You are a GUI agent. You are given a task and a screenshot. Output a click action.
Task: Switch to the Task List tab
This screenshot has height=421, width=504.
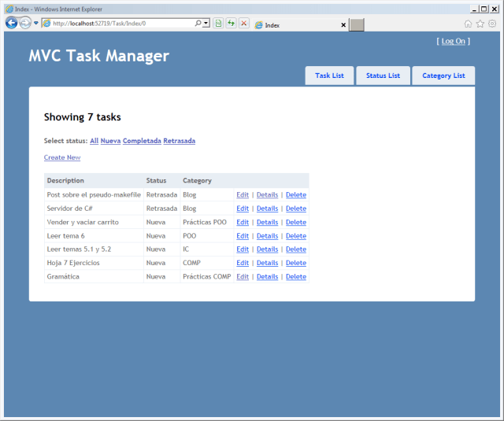329,76
